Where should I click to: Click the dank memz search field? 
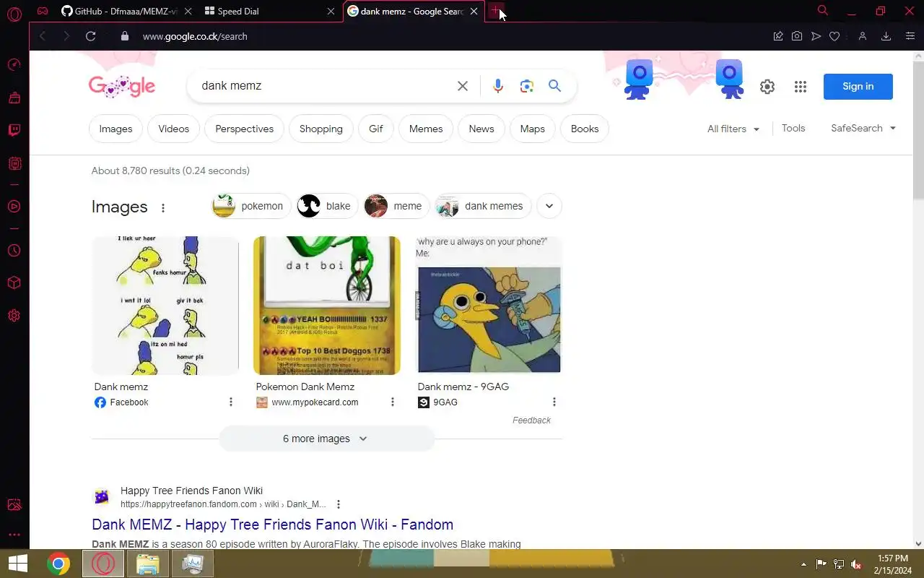pos(325,86)
